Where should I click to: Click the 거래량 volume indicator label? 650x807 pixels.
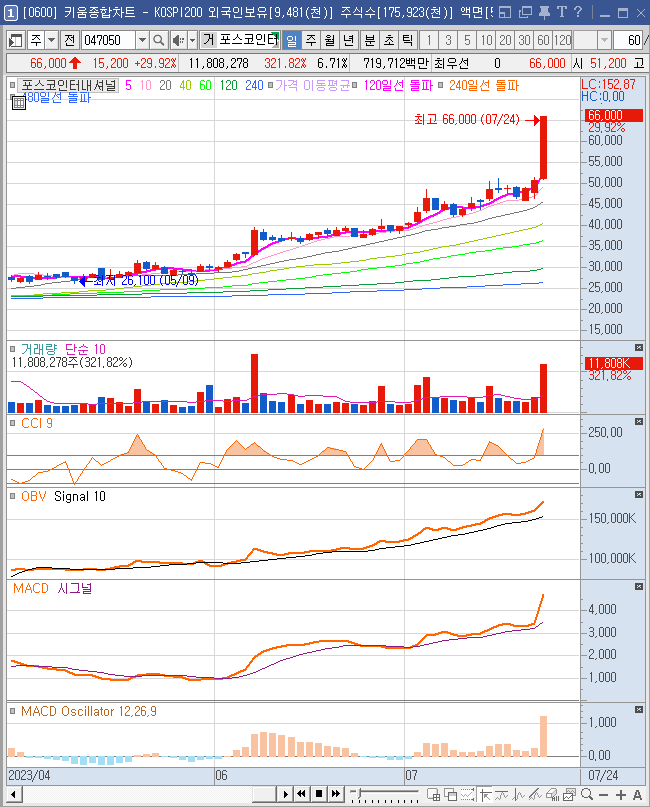39,349
